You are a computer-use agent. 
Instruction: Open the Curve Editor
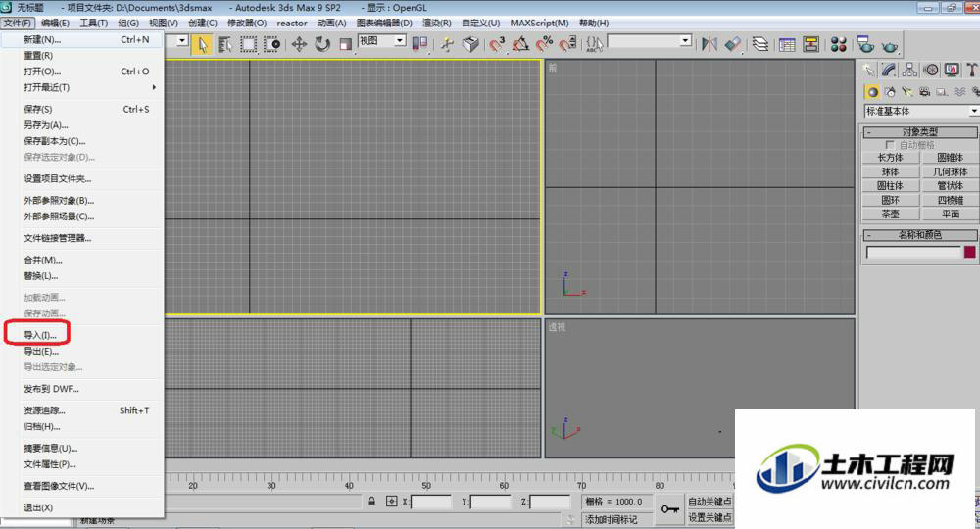coord(787,44)
